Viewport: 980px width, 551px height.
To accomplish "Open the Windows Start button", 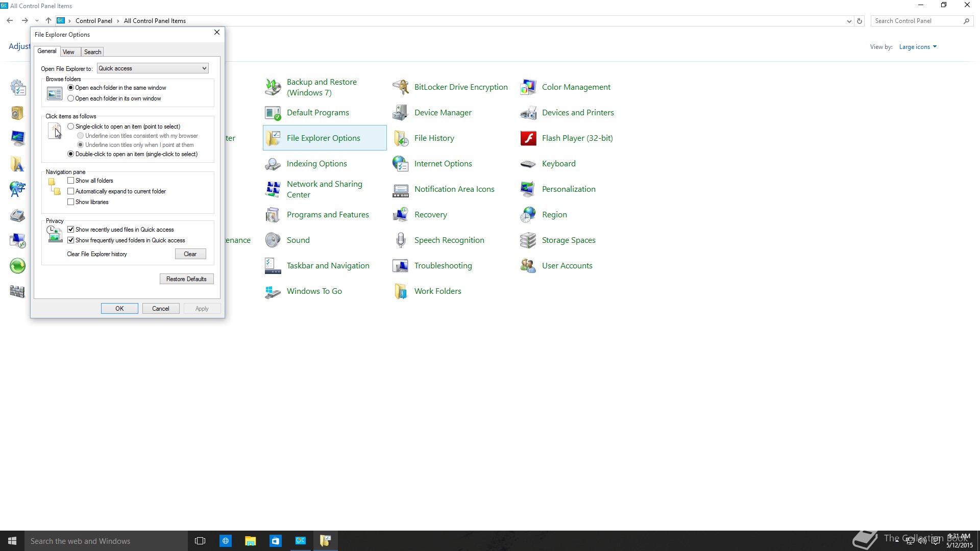I will point(12,541).
